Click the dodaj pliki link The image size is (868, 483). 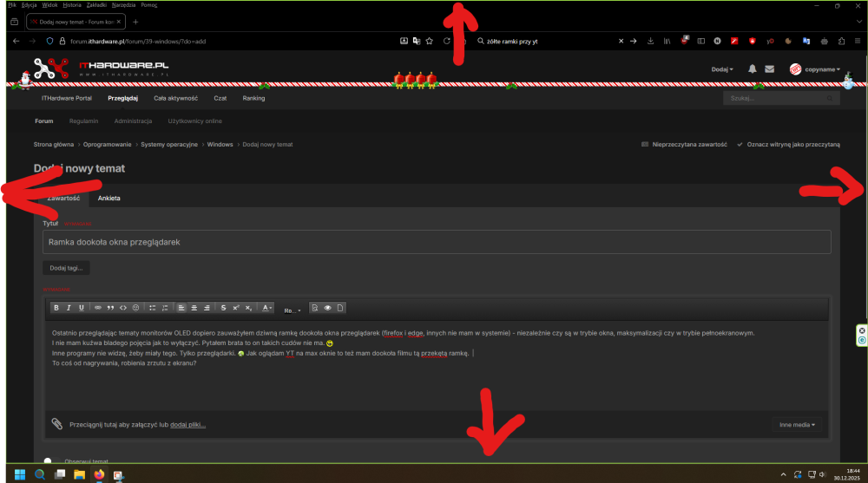(188, 425)
